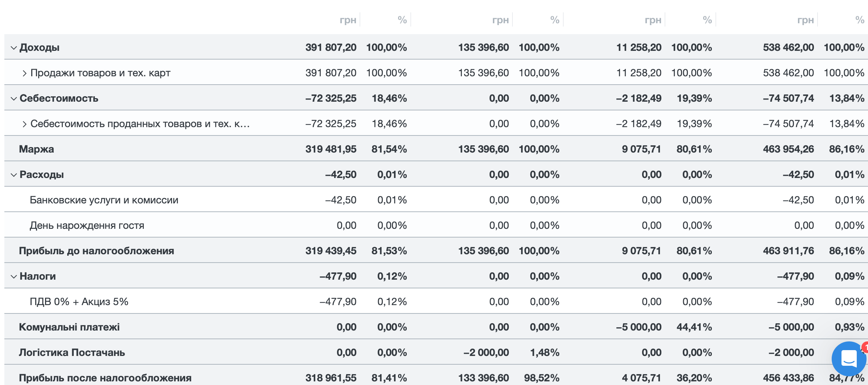Click the Доходы total 538 462,00 value
868x385 pixels.
788,48
